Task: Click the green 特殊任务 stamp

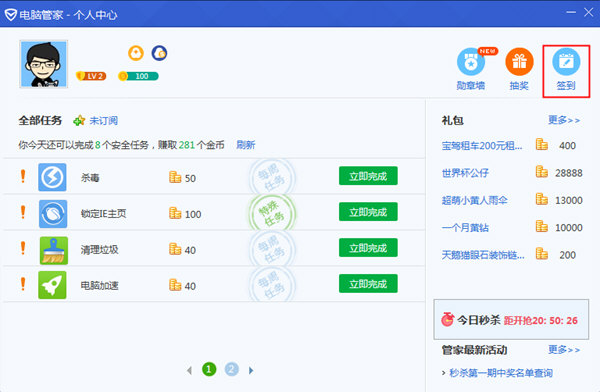Action: [272, 213]
